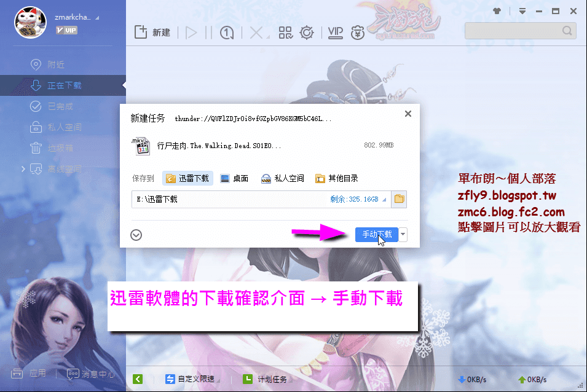Click the VIP badge under username
Screen dimensions: 587x392
(x=66, y=30)
